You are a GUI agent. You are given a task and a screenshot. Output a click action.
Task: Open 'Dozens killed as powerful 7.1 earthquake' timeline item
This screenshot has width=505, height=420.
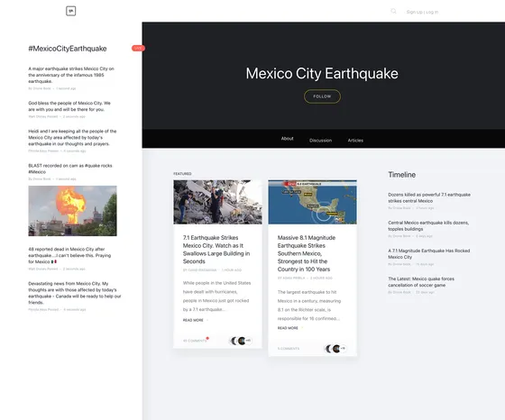pyautogui.click(x=429, y=197)
